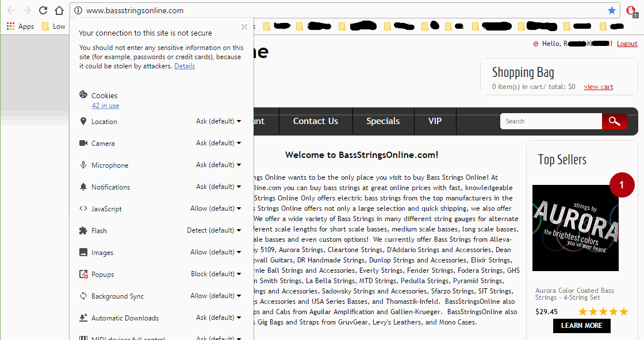
Task: Reload the page with refresh icon
Action: click(x=43, y=10)
